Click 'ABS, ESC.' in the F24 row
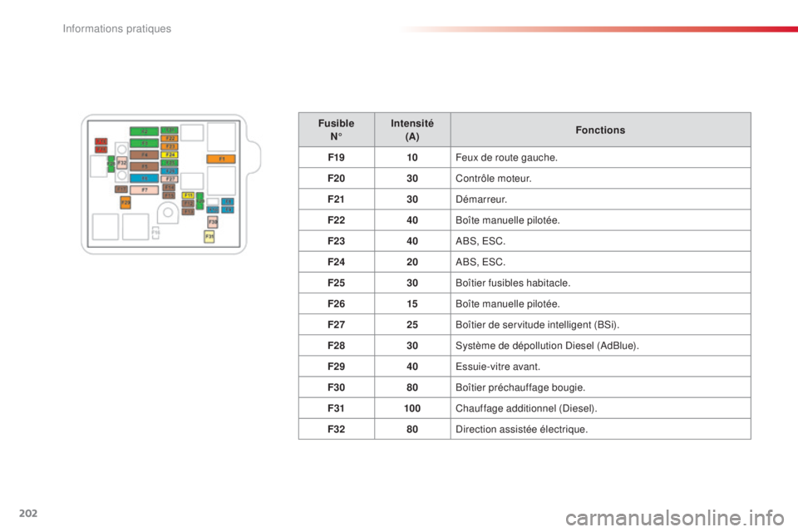This screenshot has width=798, height=532. [x=480, y=262]
